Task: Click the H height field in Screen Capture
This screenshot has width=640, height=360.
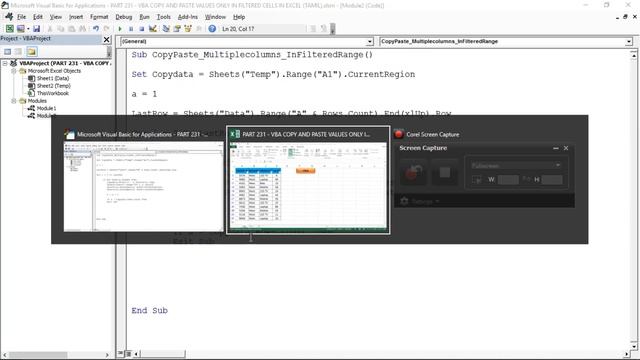Action: pyautogui.click(x=552, y=180)
